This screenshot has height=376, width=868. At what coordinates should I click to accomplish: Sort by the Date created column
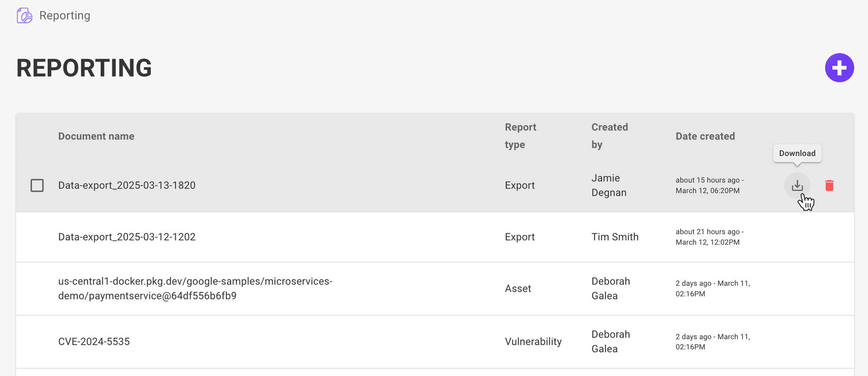705,136
